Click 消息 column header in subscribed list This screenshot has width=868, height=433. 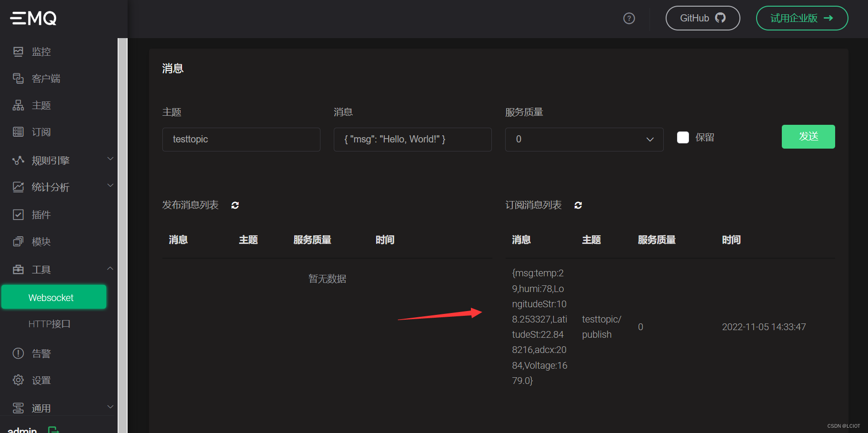pos(521,240)
